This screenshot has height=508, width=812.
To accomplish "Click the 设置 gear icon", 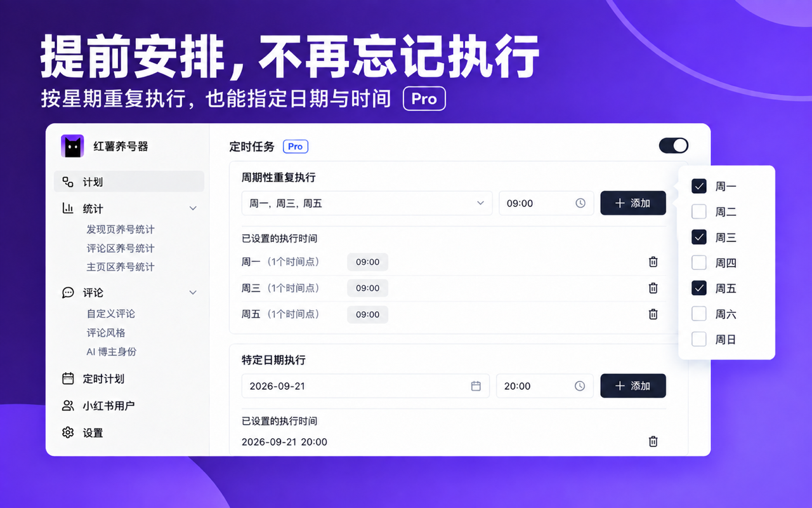I will point(68,432).
